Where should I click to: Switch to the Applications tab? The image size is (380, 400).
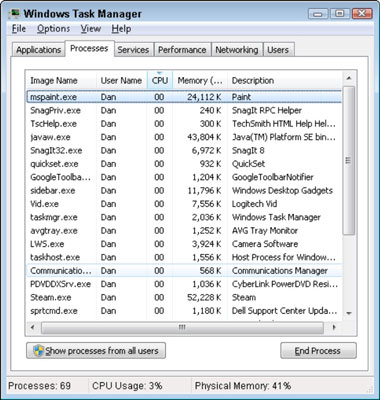[38, 50]
